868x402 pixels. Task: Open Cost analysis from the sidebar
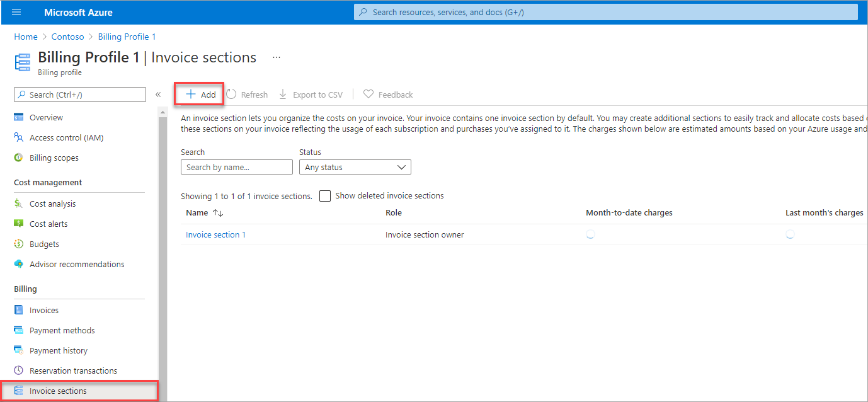click(x=52, y=204)
